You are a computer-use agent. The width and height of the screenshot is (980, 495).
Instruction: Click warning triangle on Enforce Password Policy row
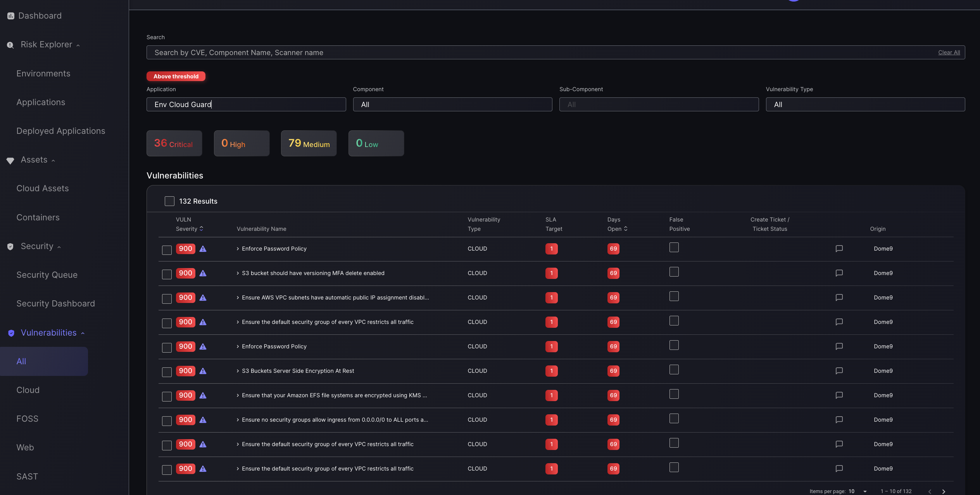tap(203, 249)
